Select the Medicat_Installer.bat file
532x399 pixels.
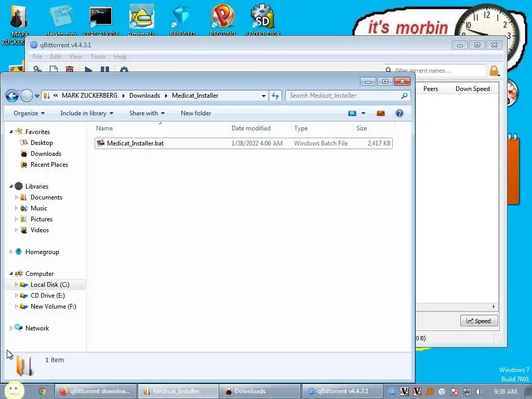(x=243, y=143)
